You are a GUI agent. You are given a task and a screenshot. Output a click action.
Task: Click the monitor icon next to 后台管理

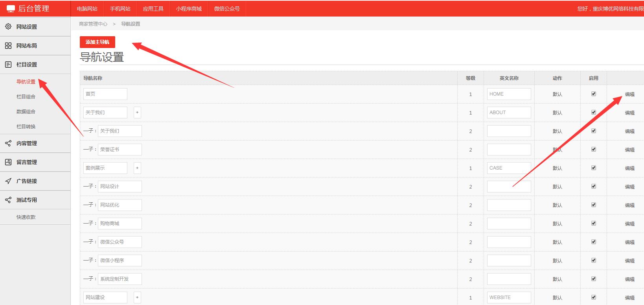(11, 9)
